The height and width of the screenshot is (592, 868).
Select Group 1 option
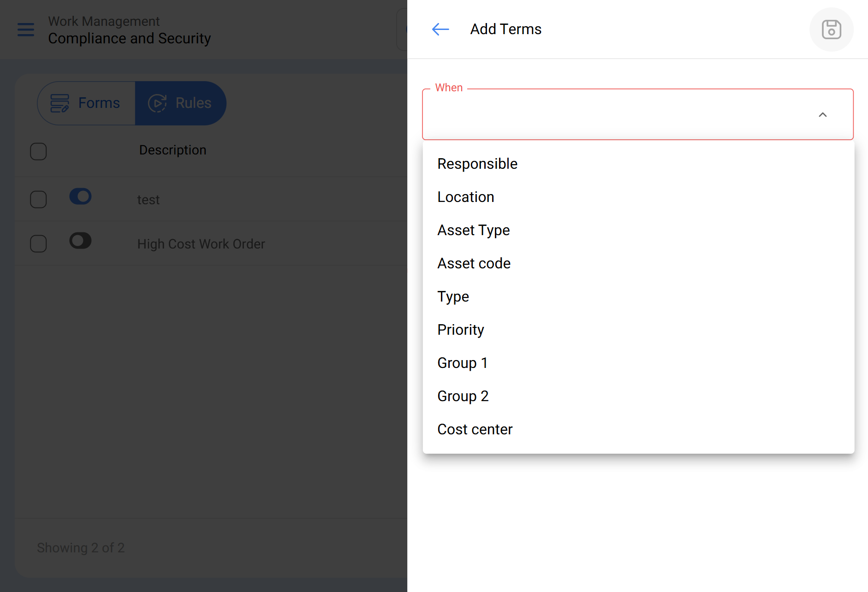(x=462, y=363)
